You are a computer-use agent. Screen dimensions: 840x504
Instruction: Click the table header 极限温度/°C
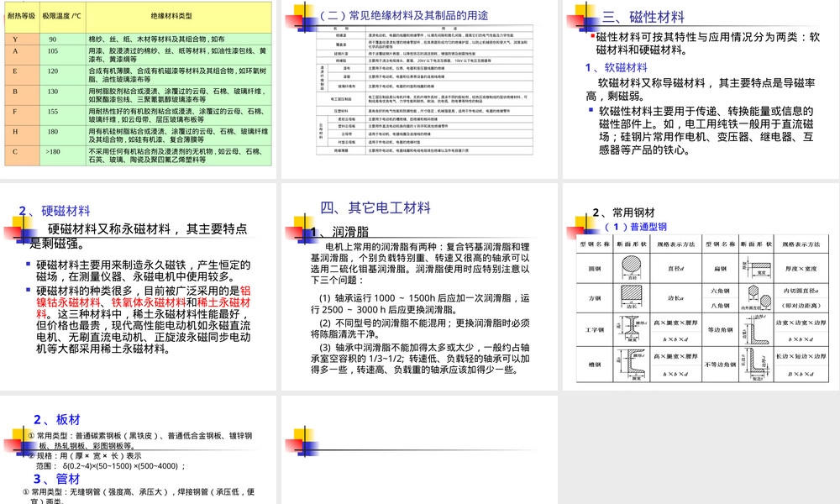click(62, 16)
